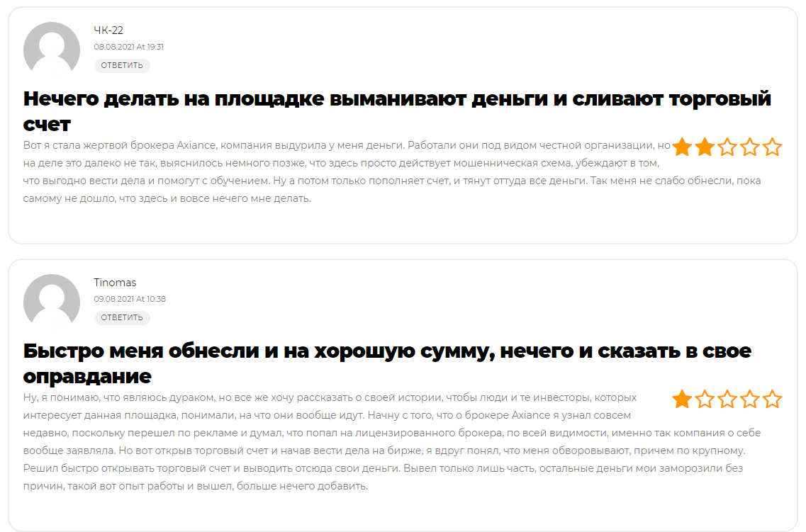The image size is (806, 532).
Task: Click review text starting 'Ну, я понимаю, что являюсь дураком'
Action: coord(392,441)
